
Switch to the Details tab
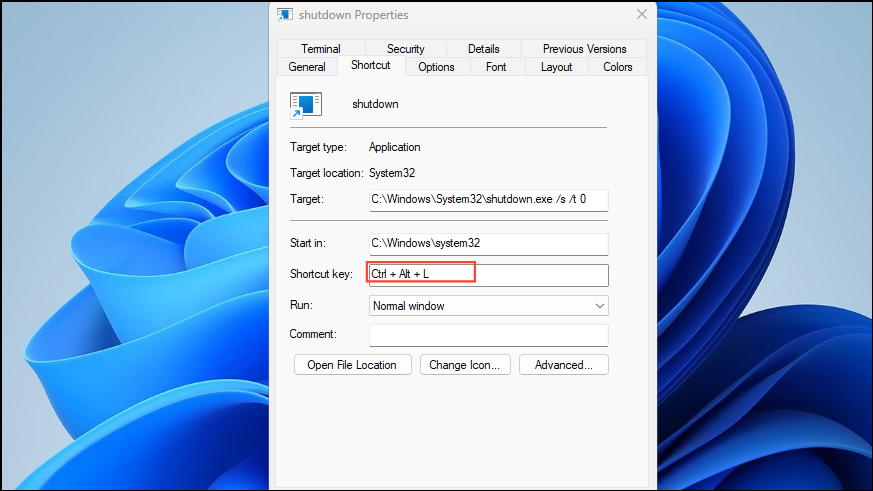483,49
